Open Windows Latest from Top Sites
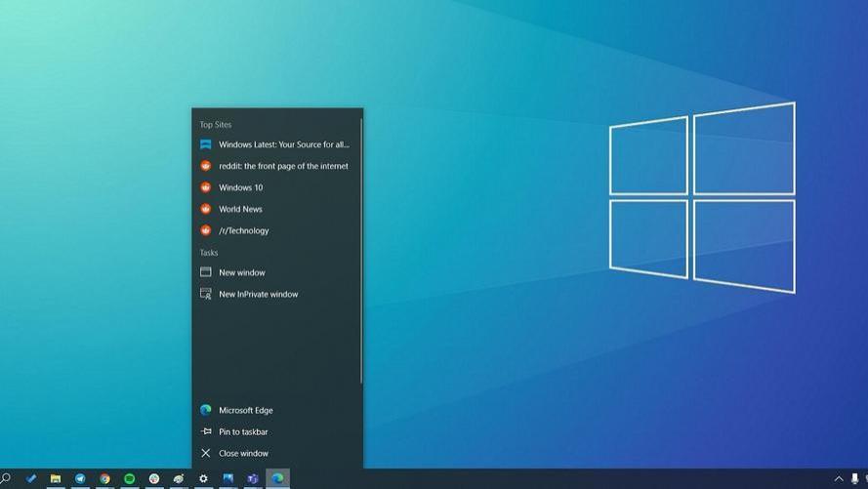 (276, 144)
